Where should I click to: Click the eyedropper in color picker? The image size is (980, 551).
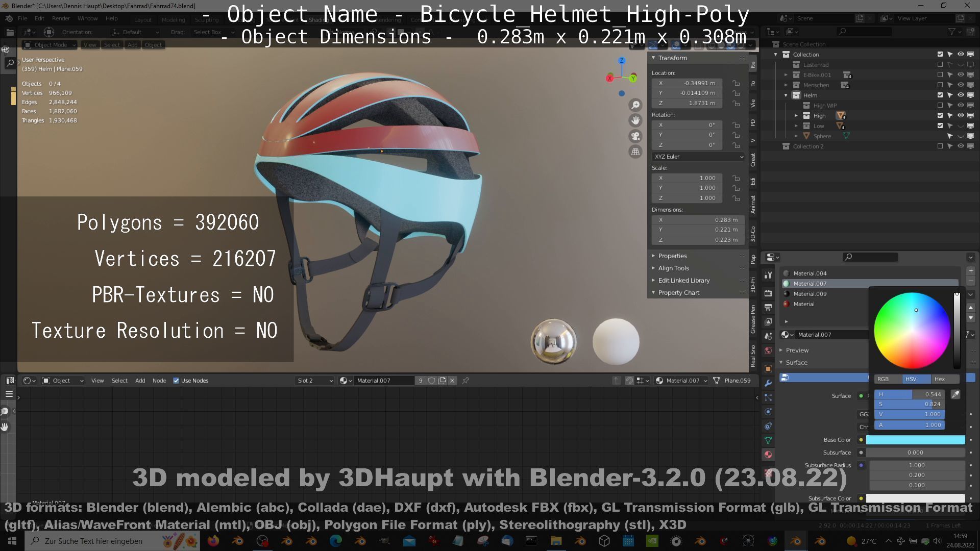click(955, 394)
